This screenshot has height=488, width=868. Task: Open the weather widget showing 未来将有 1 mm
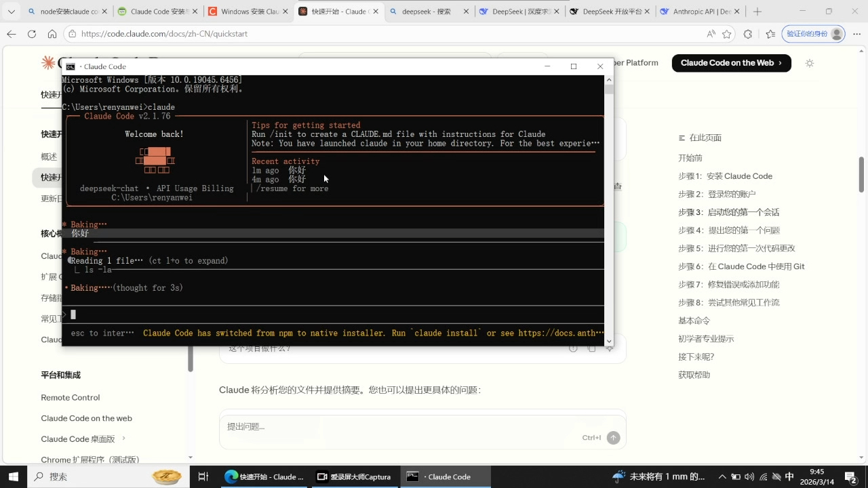pyautogui.click(x=658, y=476)
